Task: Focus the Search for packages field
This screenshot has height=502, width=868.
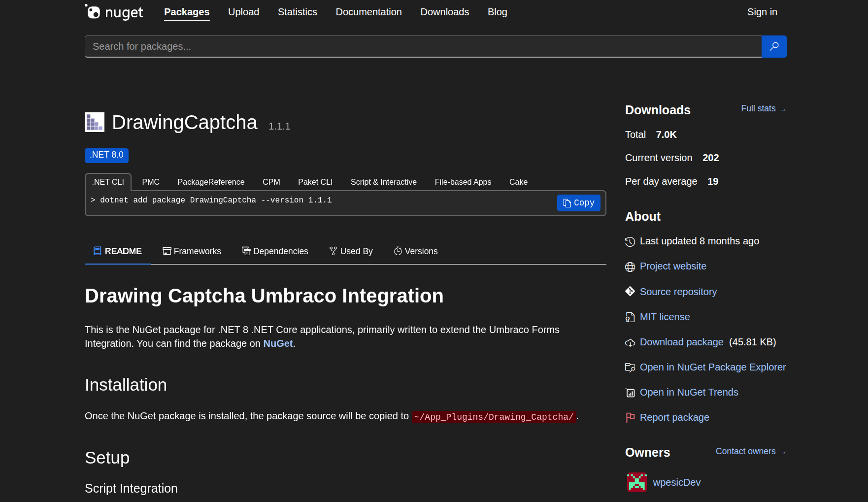Action: coord(423,46)
